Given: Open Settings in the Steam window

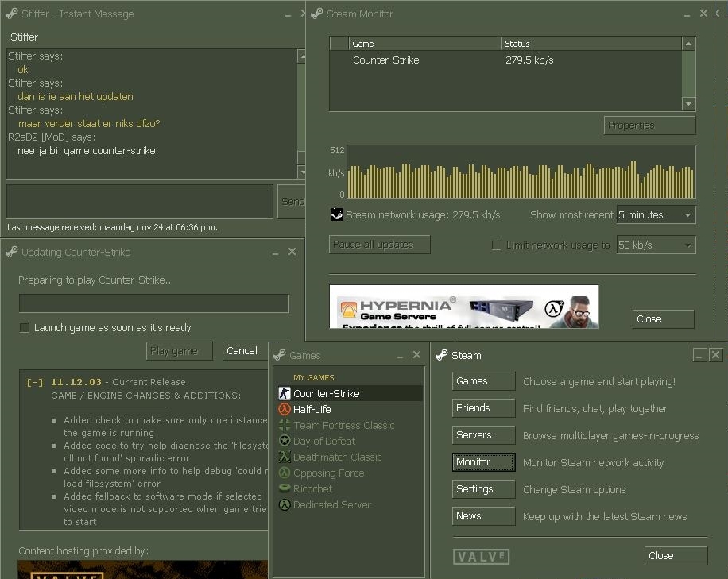Looking at the screenshot, I should [x=483, y=489].
